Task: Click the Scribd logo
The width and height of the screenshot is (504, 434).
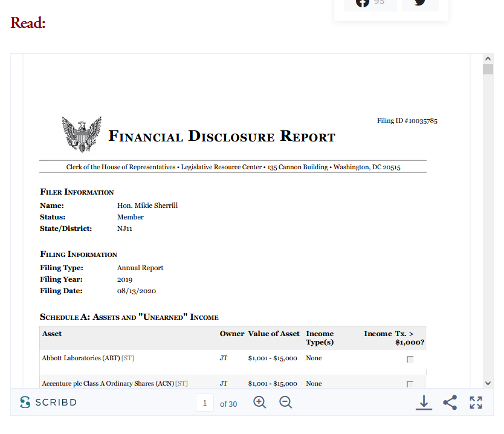Action: (48, 402)
